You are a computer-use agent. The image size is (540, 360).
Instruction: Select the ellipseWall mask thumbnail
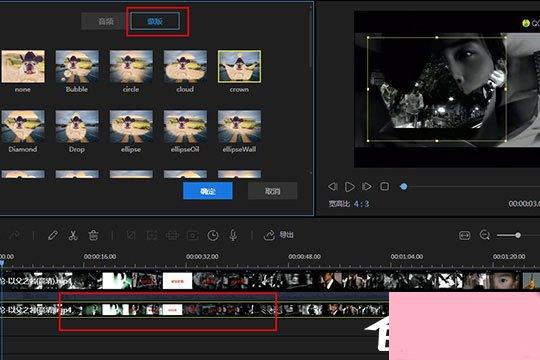coord(239,126)
